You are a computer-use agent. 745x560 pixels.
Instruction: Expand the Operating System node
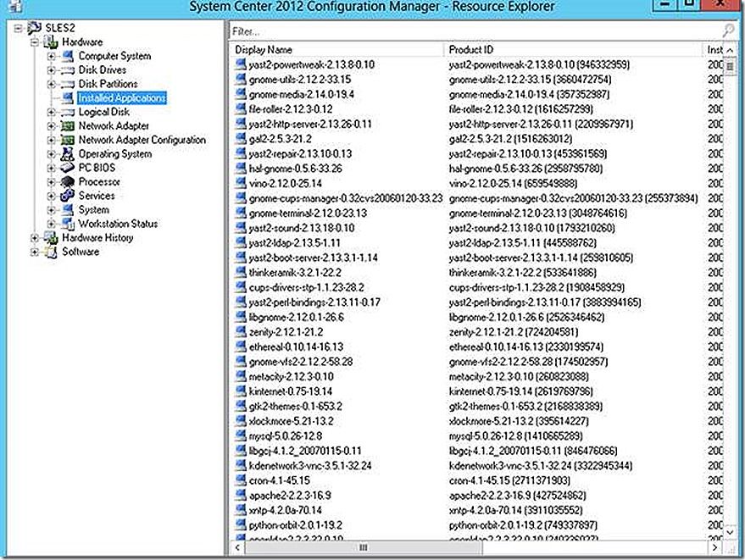52,154
